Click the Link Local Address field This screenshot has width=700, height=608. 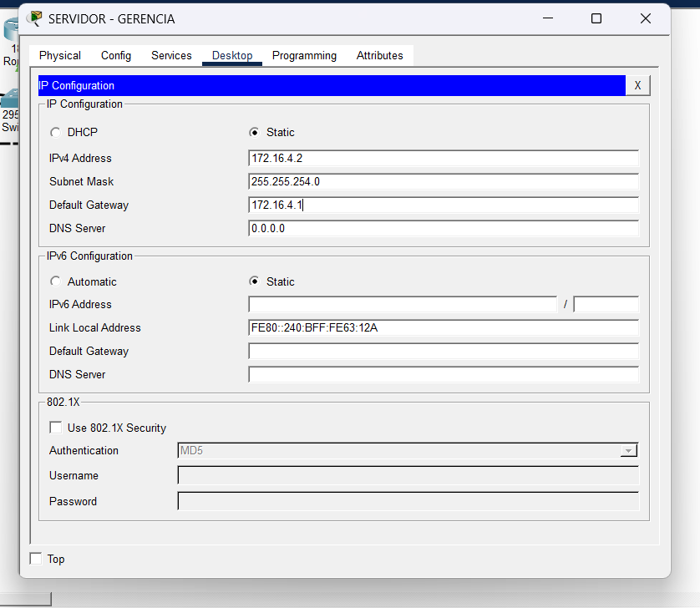tap(443, 328)
